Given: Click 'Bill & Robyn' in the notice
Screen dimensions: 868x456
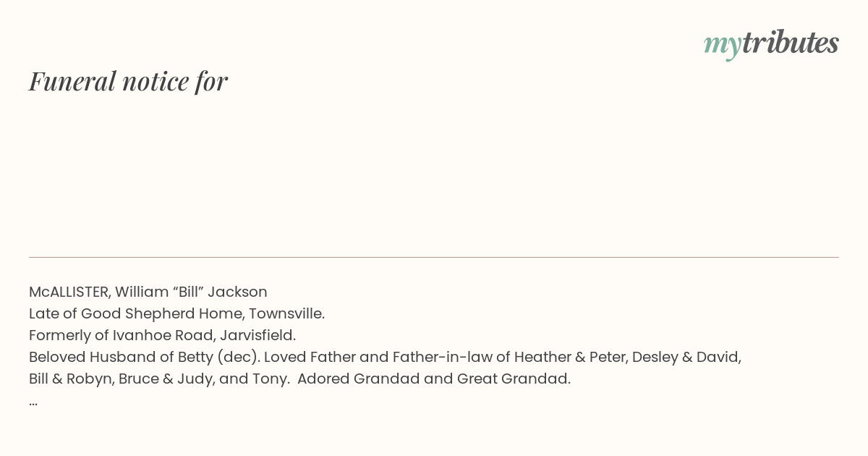Looking at the screenshot, I should [69, 379].
